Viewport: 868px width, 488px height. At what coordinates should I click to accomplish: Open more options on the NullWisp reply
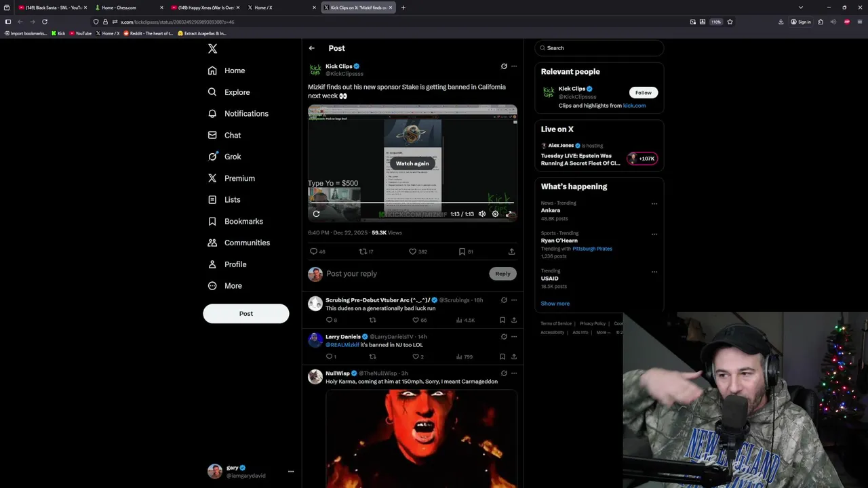[514, 373]
